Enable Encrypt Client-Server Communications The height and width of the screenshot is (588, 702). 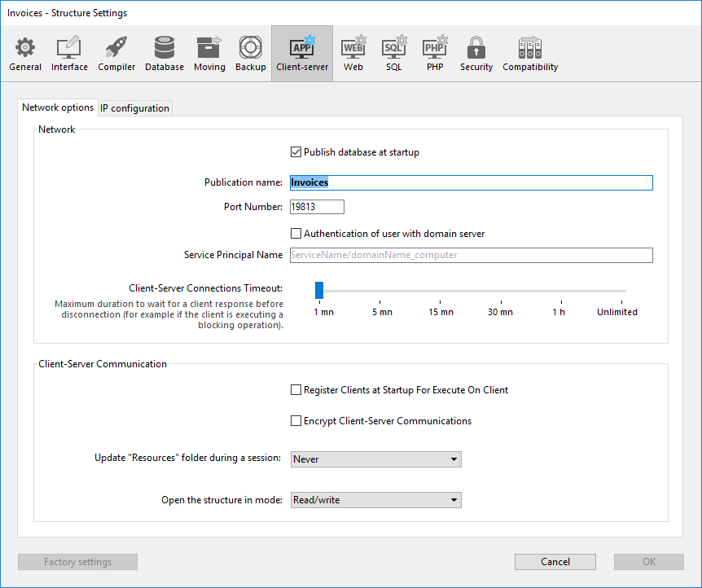[296, 421]
